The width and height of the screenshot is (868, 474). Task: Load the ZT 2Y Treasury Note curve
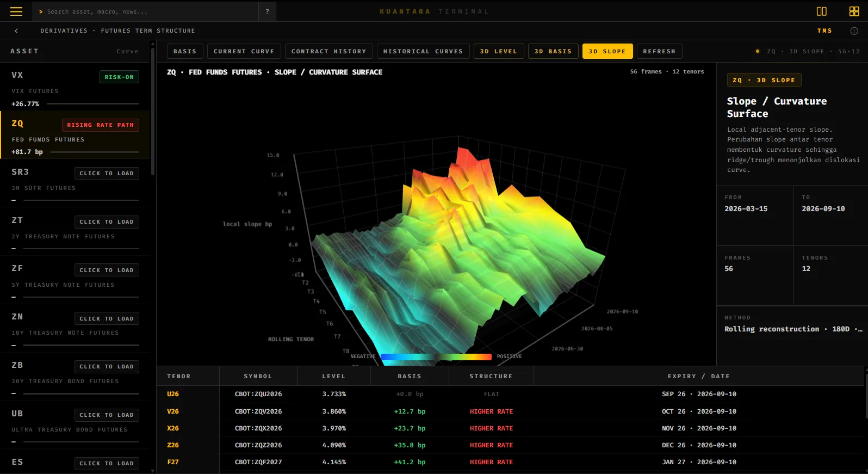[x=107, y=222]
